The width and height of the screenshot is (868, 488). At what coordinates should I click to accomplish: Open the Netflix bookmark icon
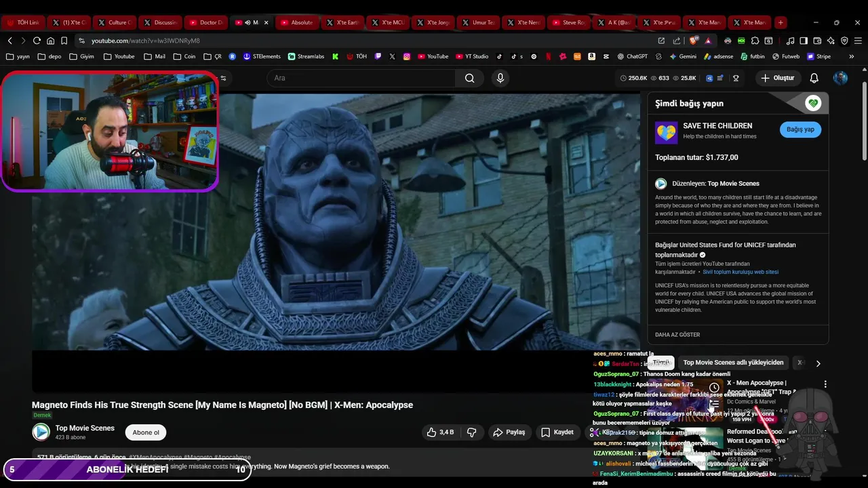(548, 56)
